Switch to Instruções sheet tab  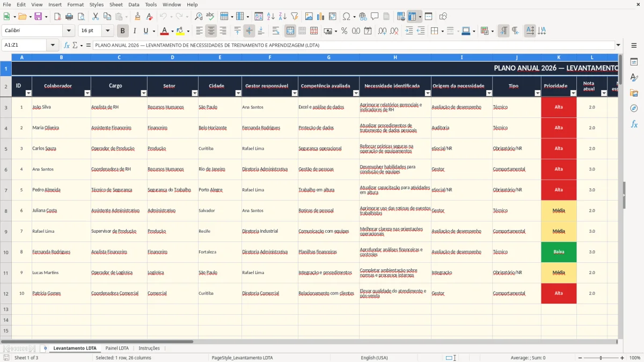click(149, 349)
